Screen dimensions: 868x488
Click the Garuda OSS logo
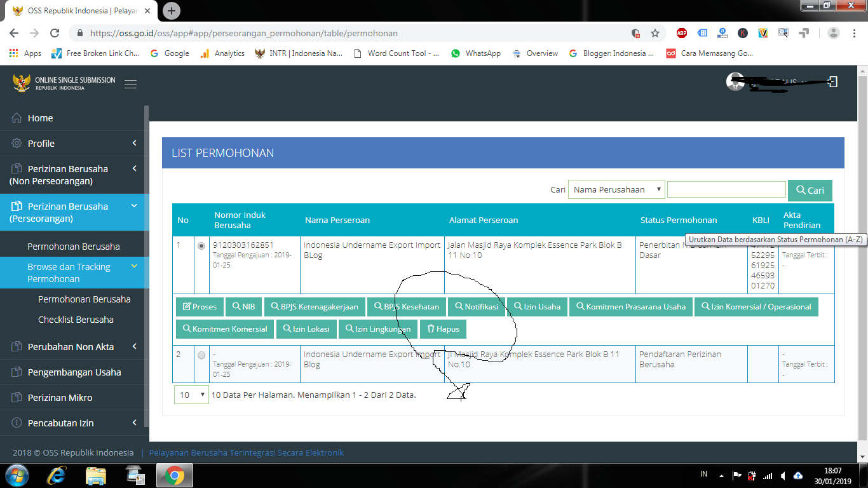(x=22, y=82)
